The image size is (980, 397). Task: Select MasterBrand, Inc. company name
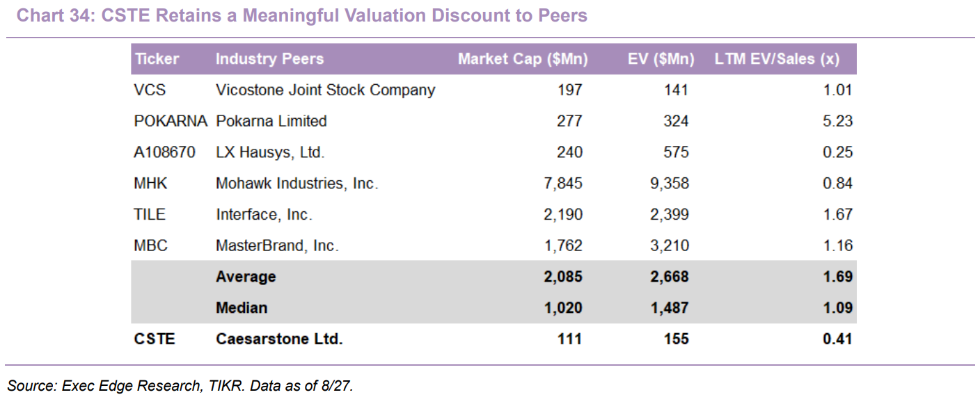click(x=277, y=245)
